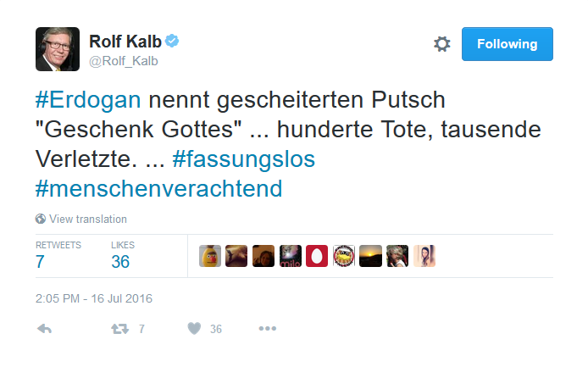Like the tweet with the heart icon
Image resolution: width=588 pixels, height=367 pixels.
pyautogui.click(x=192, y=329)
